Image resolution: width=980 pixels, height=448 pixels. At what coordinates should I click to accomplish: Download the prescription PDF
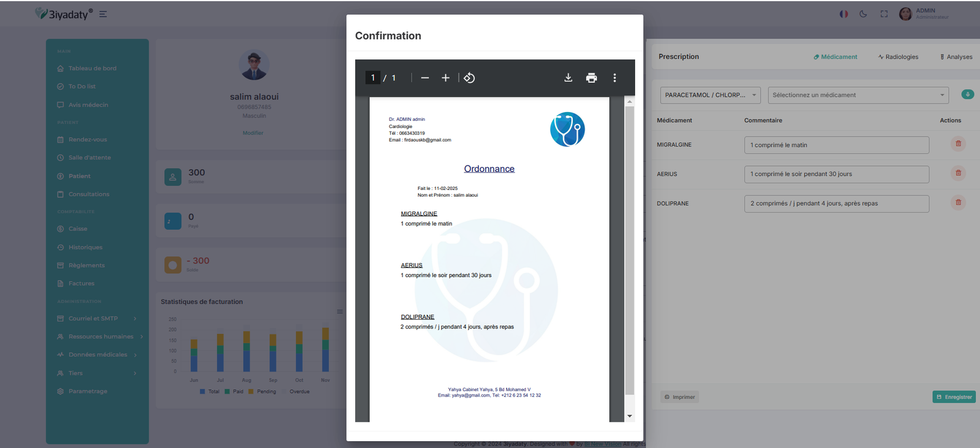[568, 78]
